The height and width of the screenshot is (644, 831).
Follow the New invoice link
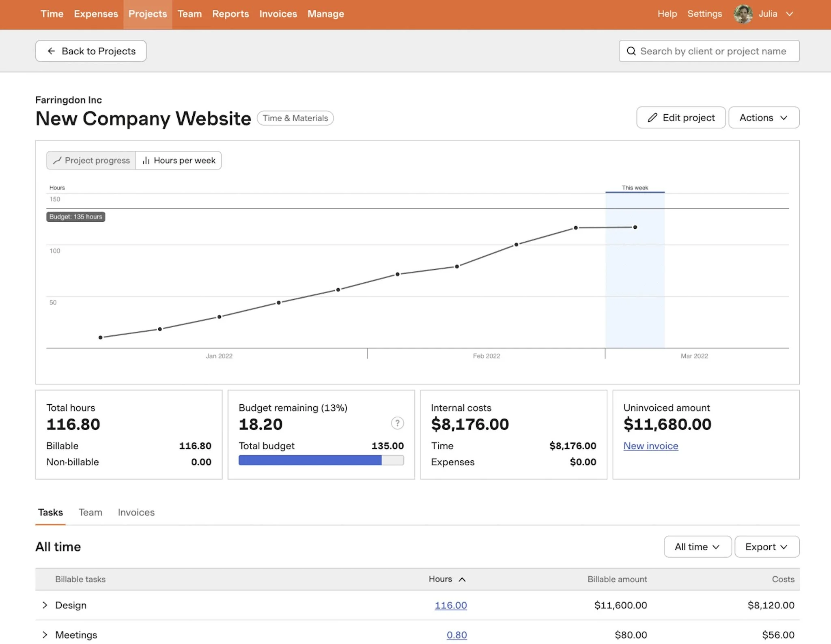point(650,446)
